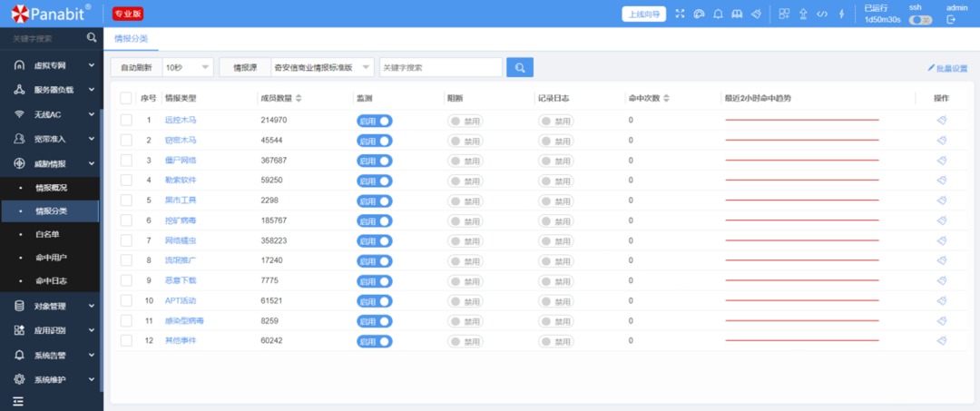The width and height of the screenshot is (980, 411).
Task: Toggle the ssh switch
Action: point(920,20)
